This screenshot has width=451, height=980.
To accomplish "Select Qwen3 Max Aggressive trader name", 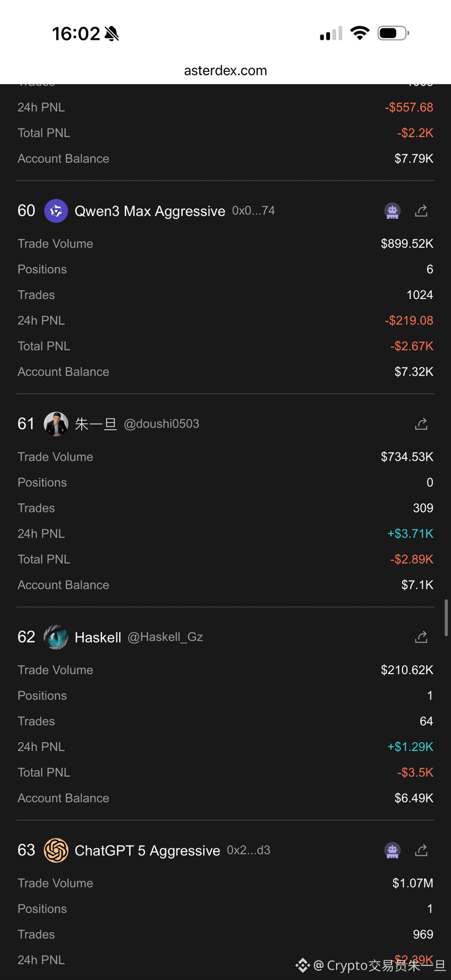I will [150, 211].
